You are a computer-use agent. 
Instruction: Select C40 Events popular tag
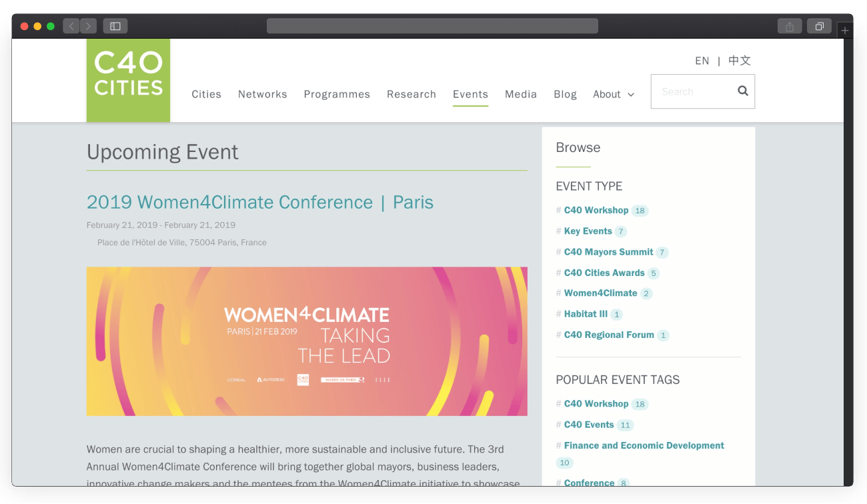(589, 425)
